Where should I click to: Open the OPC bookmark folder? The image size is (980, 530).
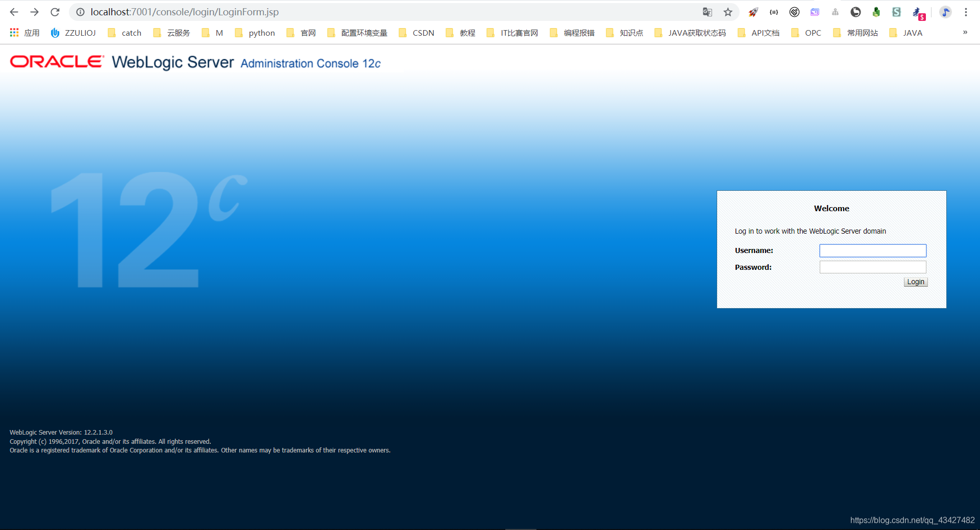806,33
